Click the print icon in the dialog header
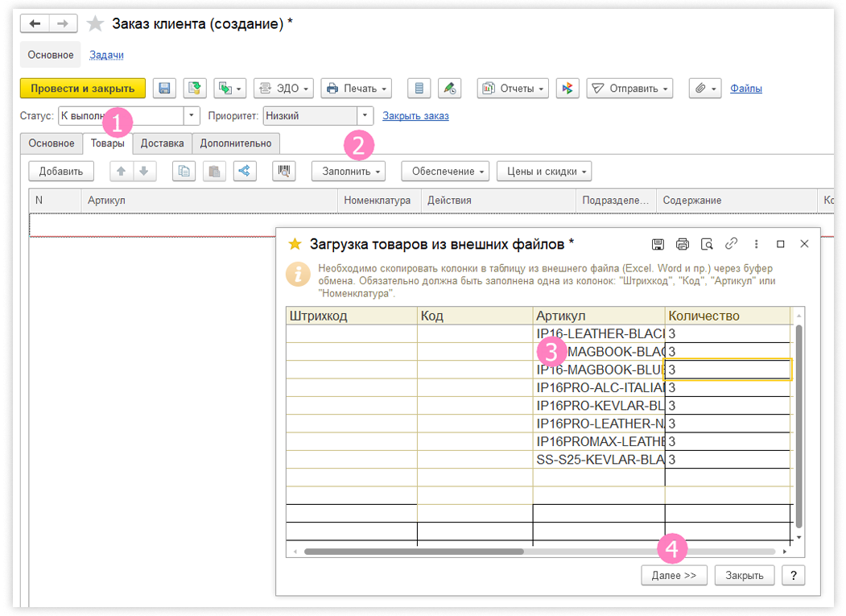The height and width of the screenshot is (616, 846). [x=683, y=244]
